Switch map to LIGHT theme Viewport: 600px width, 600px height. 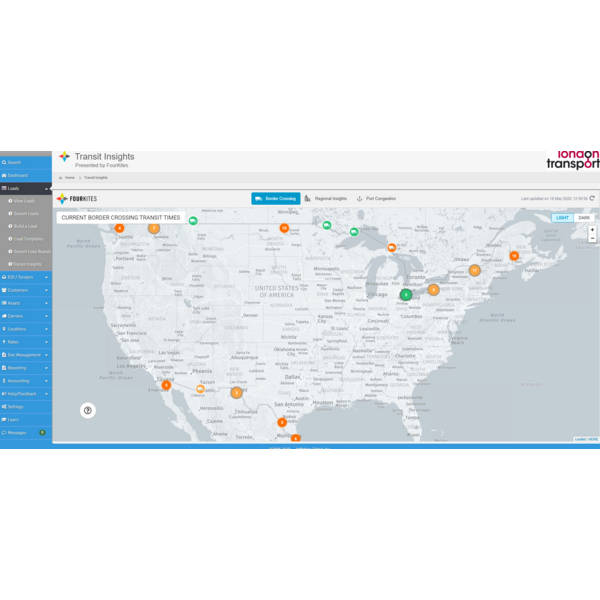coord(562,217)
